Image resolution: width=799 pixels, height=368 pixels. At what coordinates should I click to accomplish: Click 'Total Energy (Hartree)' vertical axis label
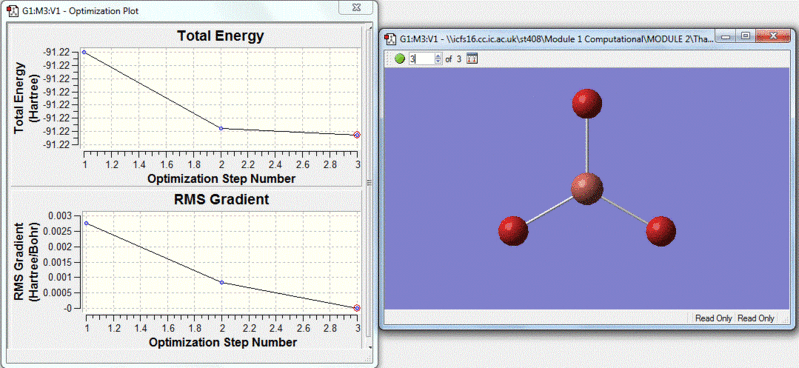click(x=25, y=98)
